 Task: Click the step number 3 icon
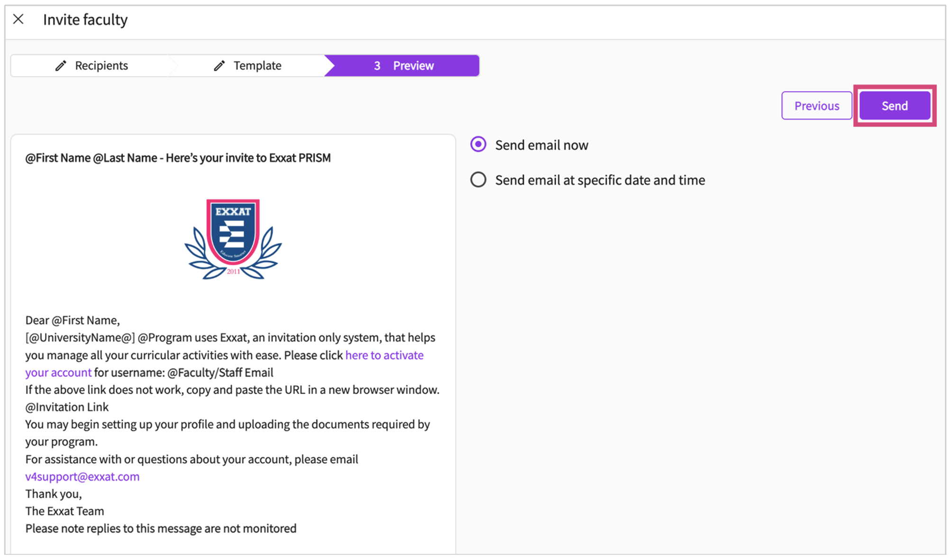pos(377,66)
